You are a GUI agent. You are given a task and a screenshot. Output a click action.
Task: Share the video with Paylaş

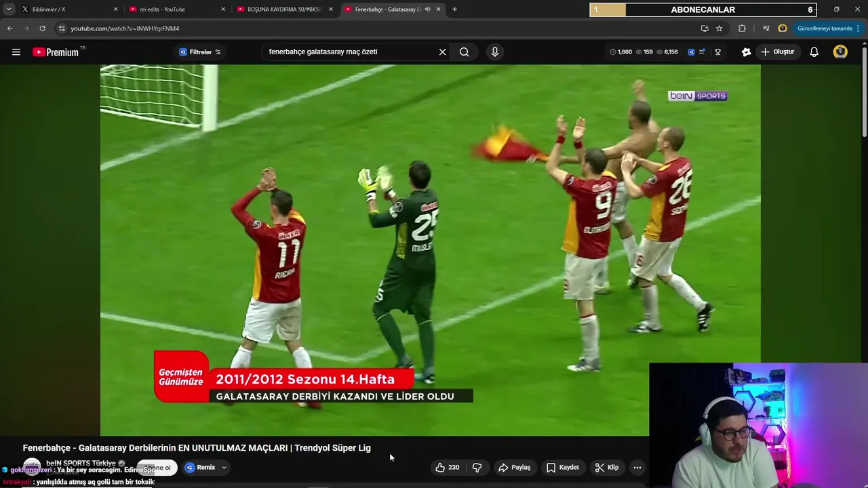coord(514,467)
